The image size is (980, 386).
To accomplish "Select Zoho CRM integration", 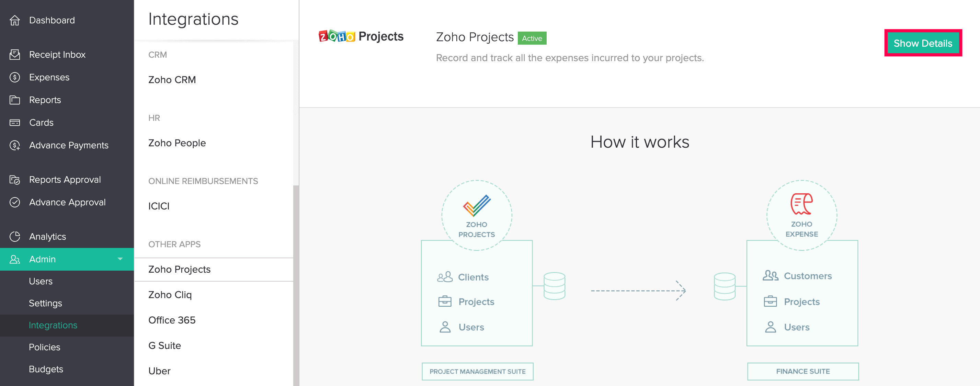I will [172, 80].
